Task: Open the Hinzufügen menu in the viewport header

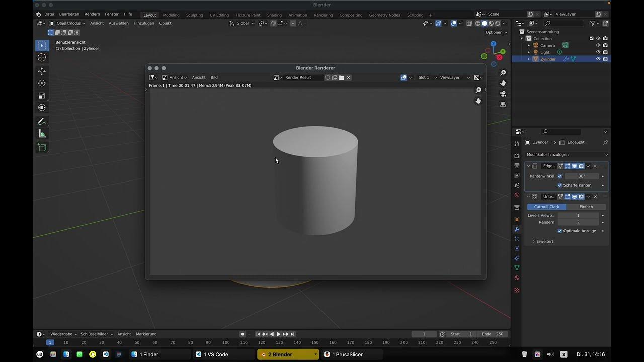Action: tap(144, 23)
